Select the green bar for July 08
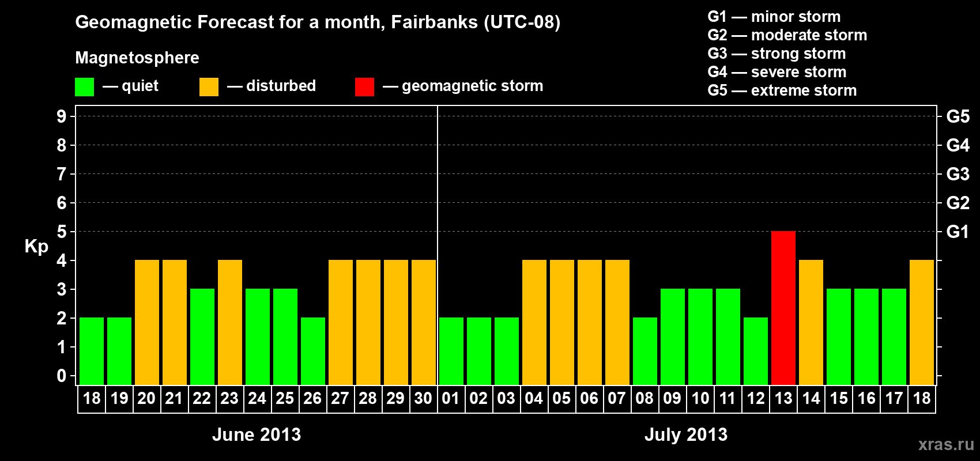The height and width of the screenshot is (461, 980). [x=645, y=352]
